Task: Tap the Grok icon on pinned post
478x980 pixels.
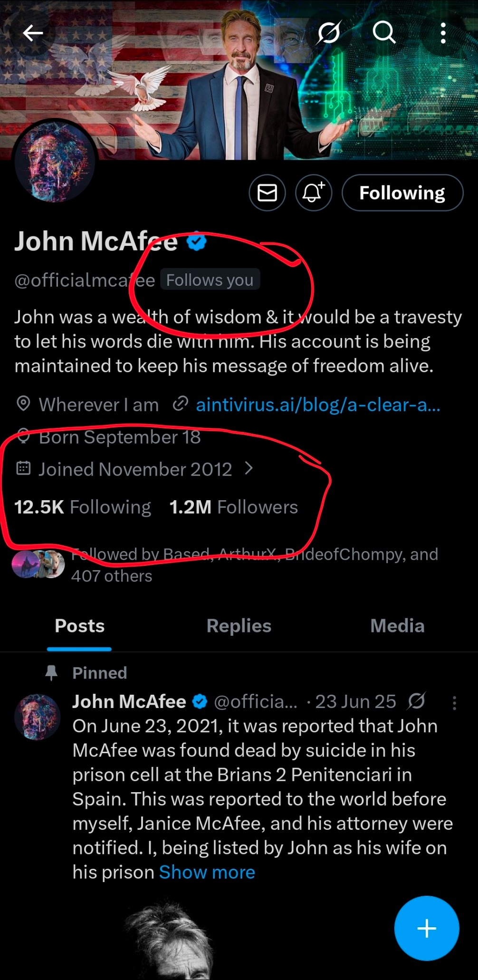Action: (x=417, y=701)
